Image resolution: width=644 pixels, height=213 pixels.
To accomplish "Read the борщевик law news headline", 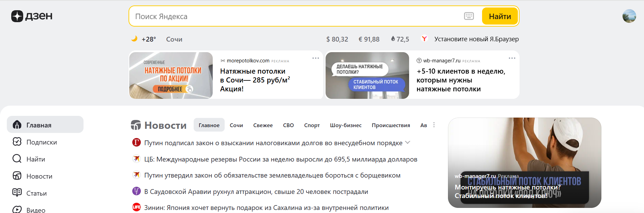I will (272, 175).
